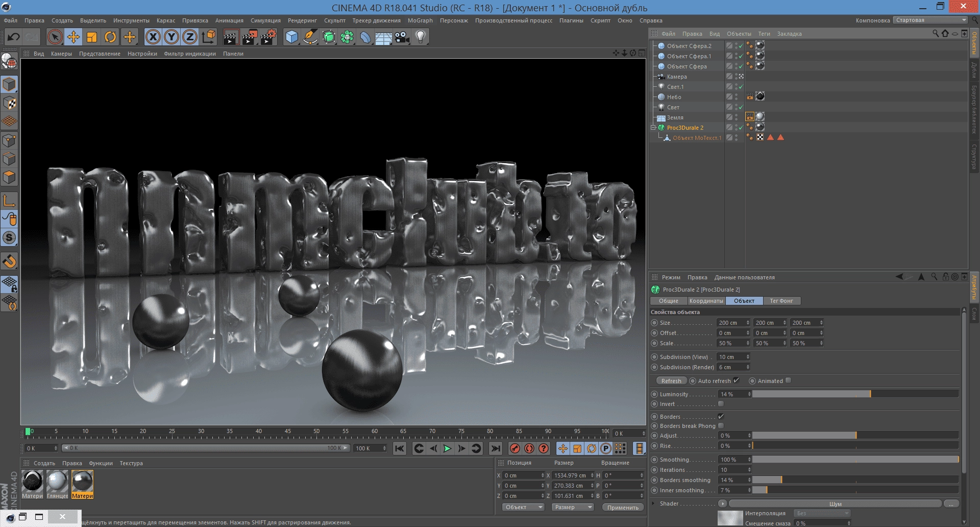Viewport: 980px width, 527px height.
Task: Click the Make Editable icon in left toolbar
Action: tap(9, 61)
